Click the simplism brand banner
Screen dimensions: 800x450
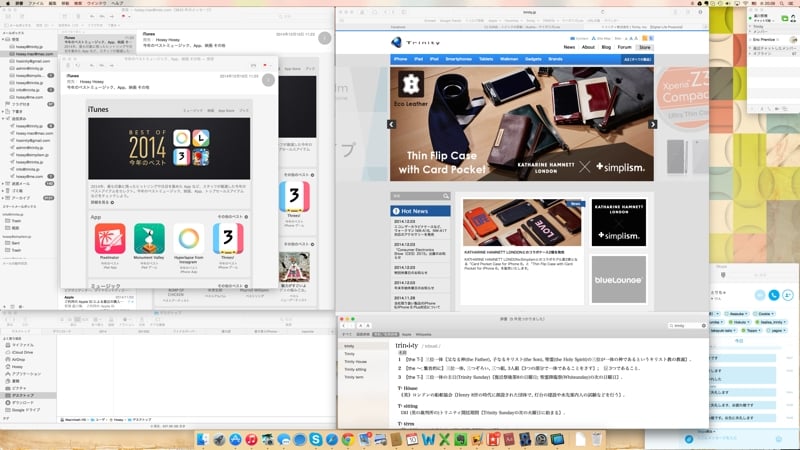click(617, 221)
